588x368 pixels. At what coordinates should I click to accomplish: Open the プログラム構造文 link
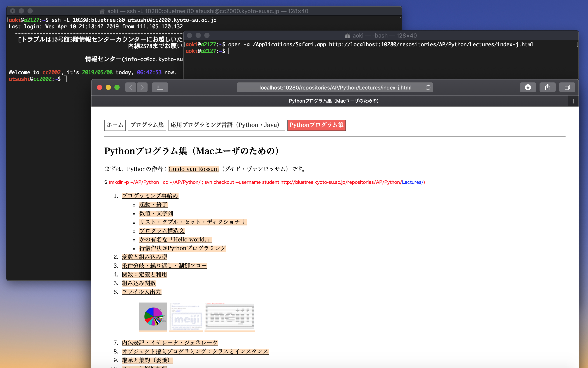click(x=162, y=231)
